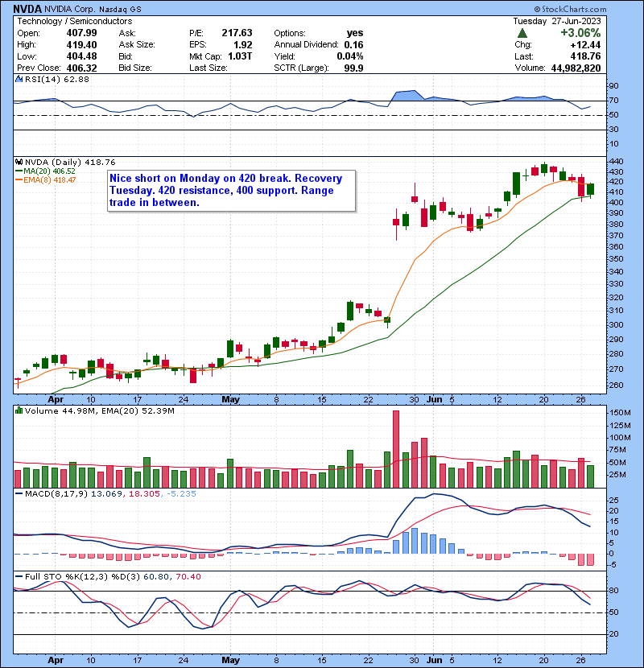
Task: Click the NVDA (Daily) 418.76 chart label
Action: click(x=70, y=162)
